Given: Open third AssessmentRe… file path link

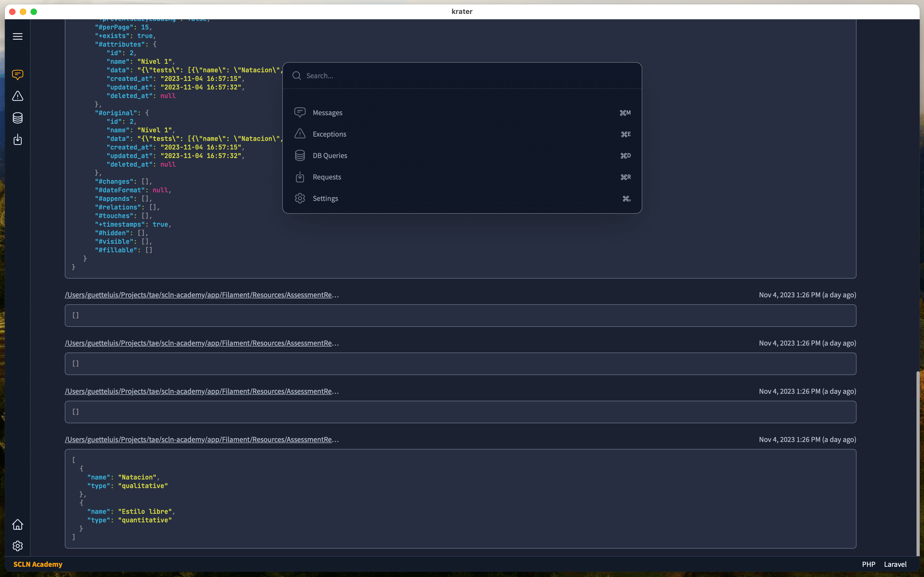Looking at the screenshot, I should 202,391.
